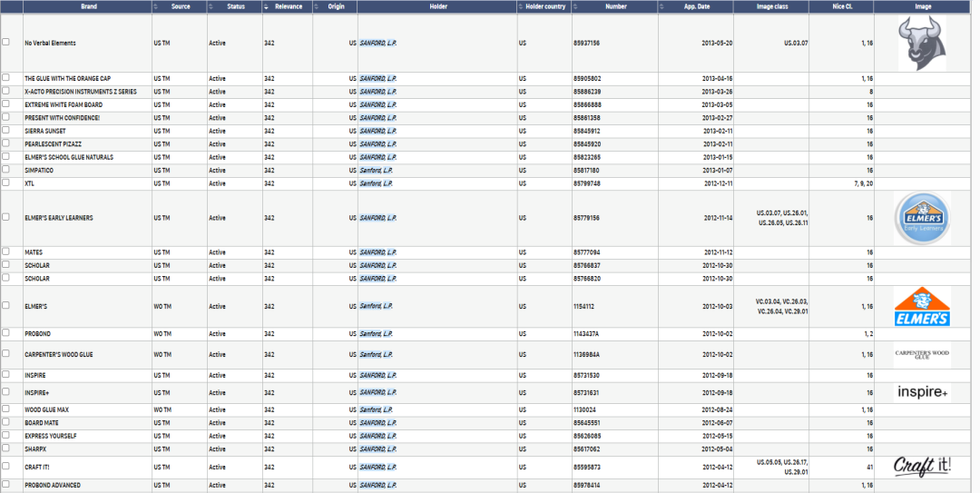980x493 pixels.
Task: Sort table by the Source column arrows
Action: click(156, 6)
